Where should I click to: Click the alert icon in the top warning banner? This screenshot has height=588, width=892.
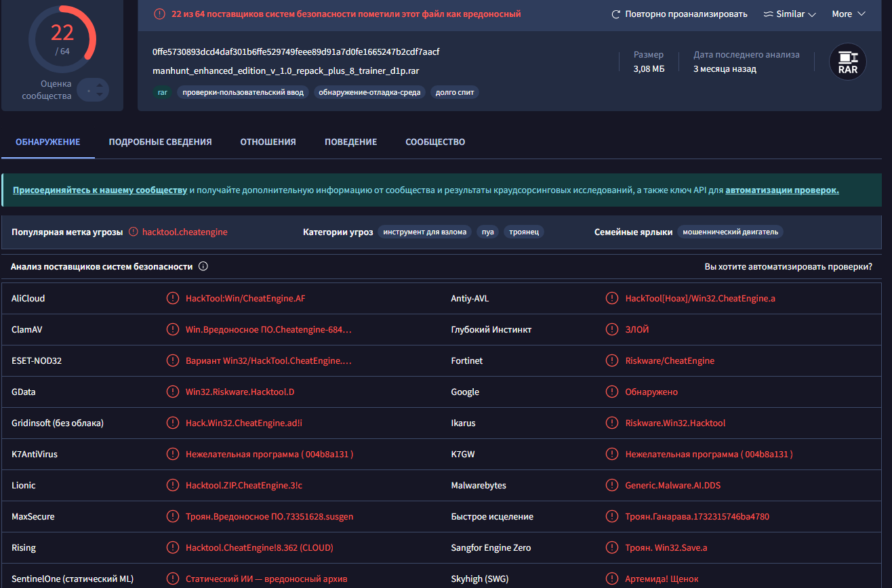tap(160, 14)
